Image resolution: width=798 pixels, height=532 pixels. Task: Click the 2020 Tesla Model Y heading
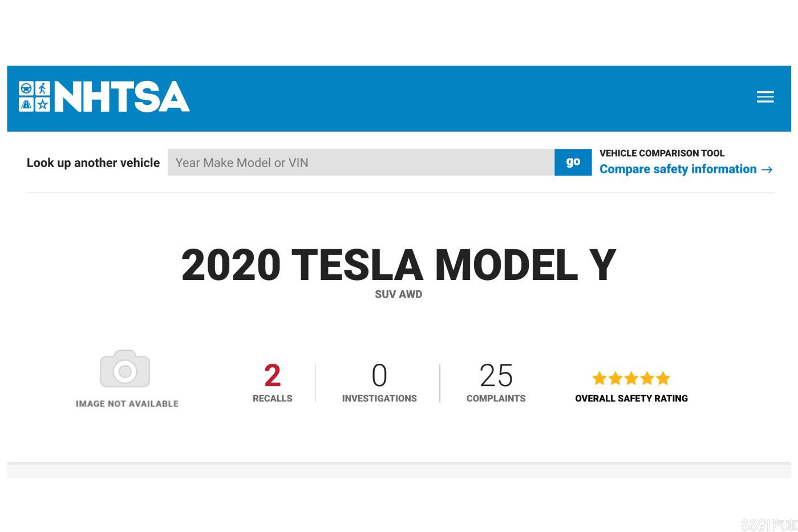[399, 265]
